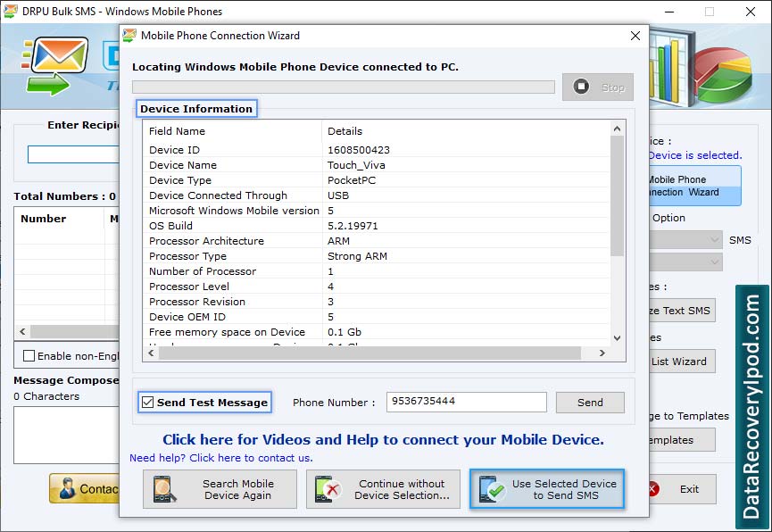Select the Device Type row

[377, 180]
